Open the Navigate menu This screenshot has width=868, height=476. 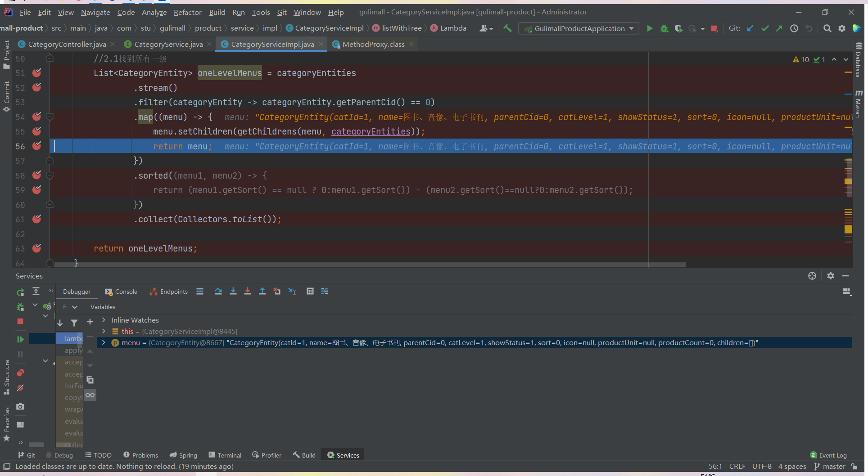tap(95, 12)
